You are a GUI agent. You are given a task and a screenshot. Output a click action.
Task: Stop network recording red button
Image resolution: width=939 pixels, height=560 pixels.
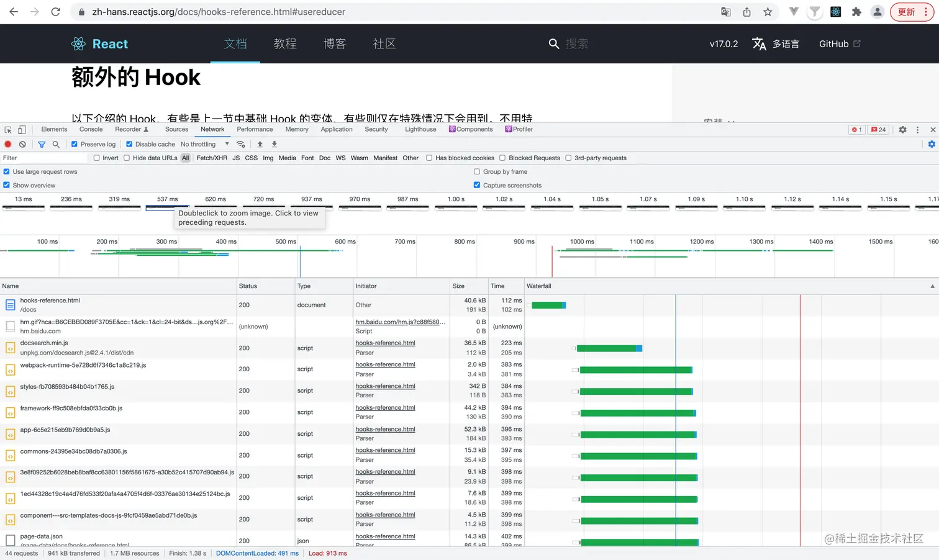coord(8,144)
